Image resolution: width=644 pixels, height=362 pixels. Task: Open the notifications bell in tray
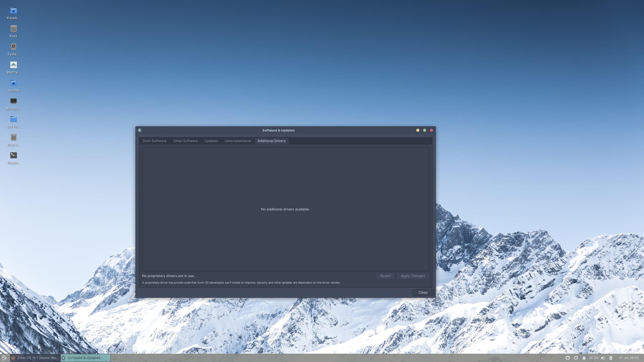584,358
